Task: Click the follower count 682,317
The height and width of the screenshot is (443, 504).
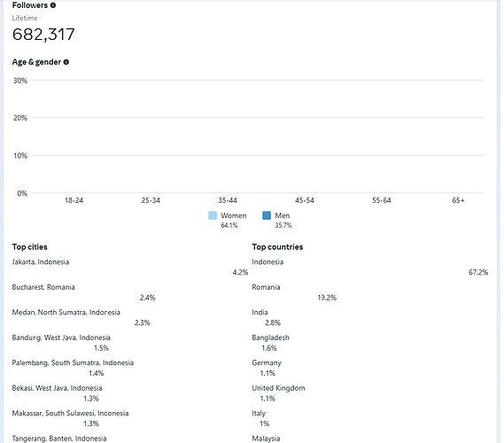Action: (43, 34)
